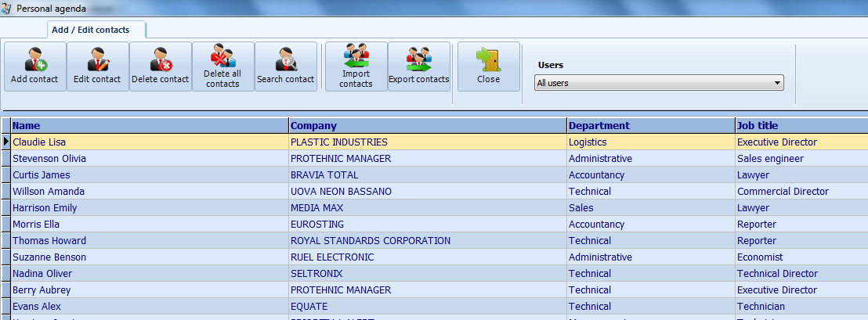This screenshot has height=320, width=868.
Task: Select the row indicator for Claudie Lisa
Action: pos(5,142)
